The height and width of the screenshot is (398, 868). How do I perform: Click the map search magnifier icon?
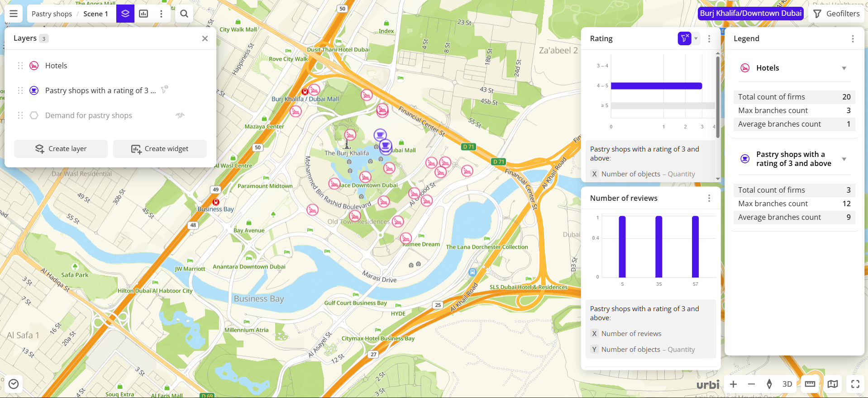[184, 14]
